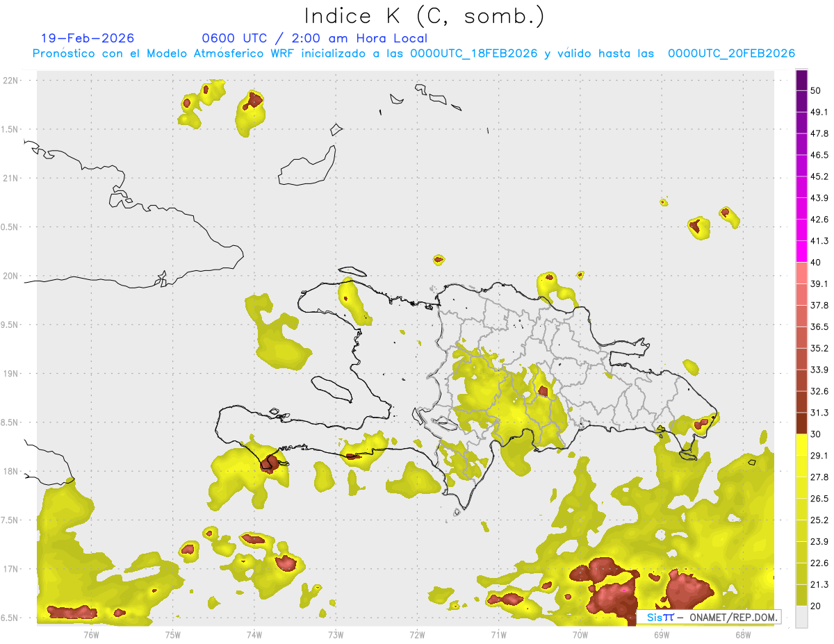
Task: Pick the salmon swatch between 39.1 and 40
Action: point(801,273)
